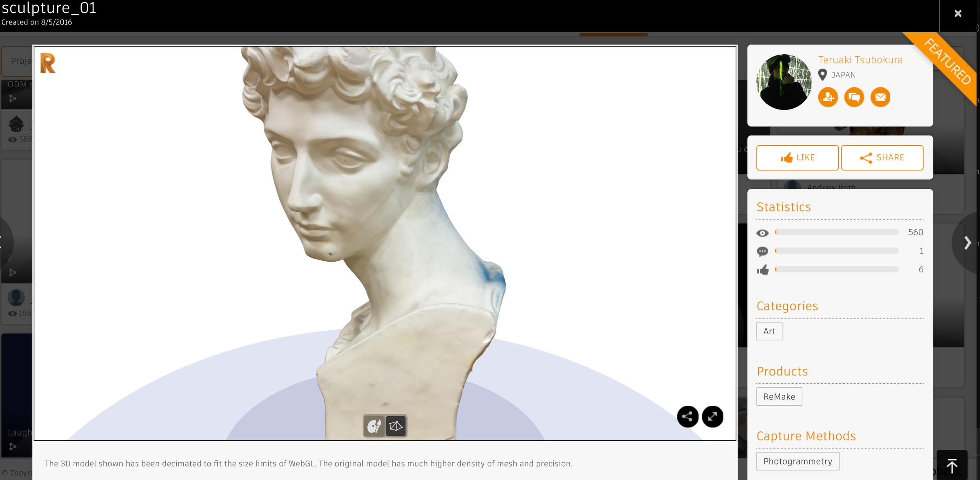Click the thumbs-up icon in Statistics

[x=763, y=269]
